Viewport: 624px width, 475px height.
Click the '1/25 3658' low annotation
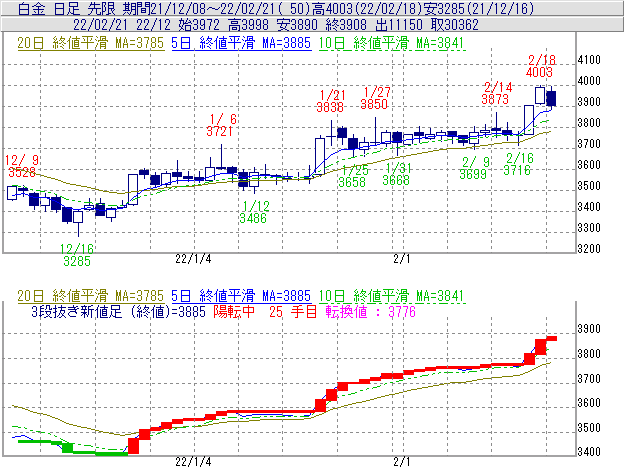tap(353, 176)
